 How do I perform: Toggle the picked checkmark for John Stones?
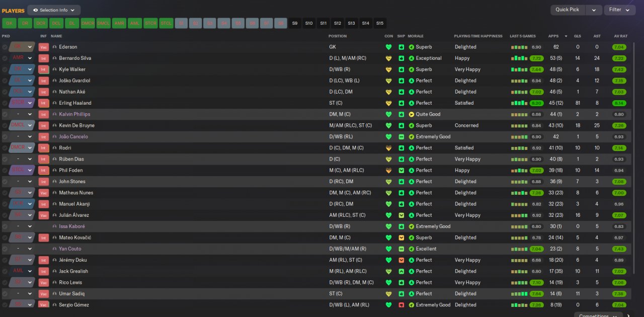coord(5,182)
